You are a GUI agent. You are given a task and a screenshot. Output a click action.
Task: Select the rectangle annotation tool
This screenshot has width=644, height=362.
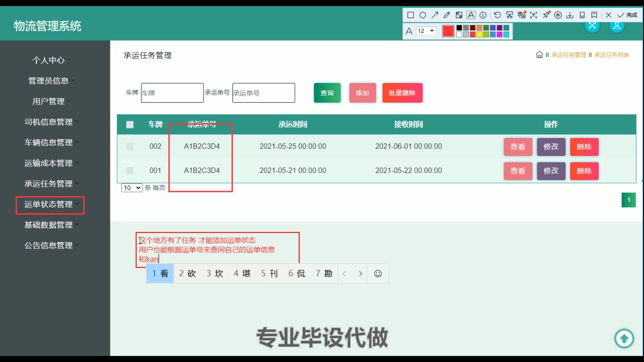(x=411, y=15)
